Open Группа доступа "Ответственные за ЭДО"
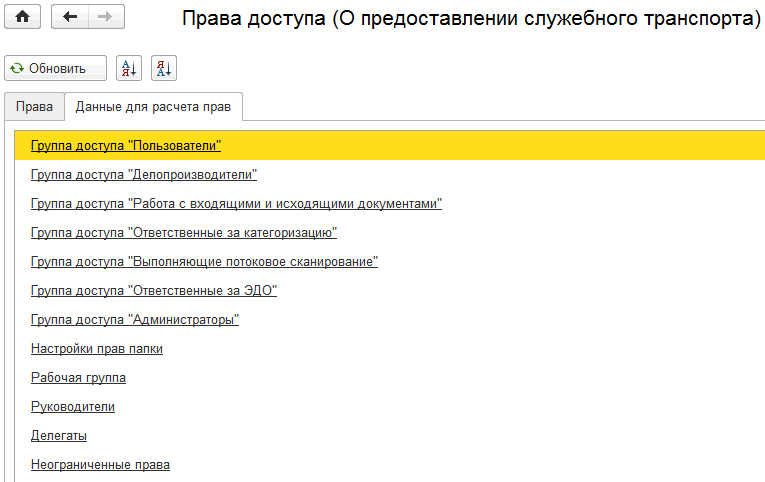This screenshot has width=765, height=482. [x=154, y=291]
